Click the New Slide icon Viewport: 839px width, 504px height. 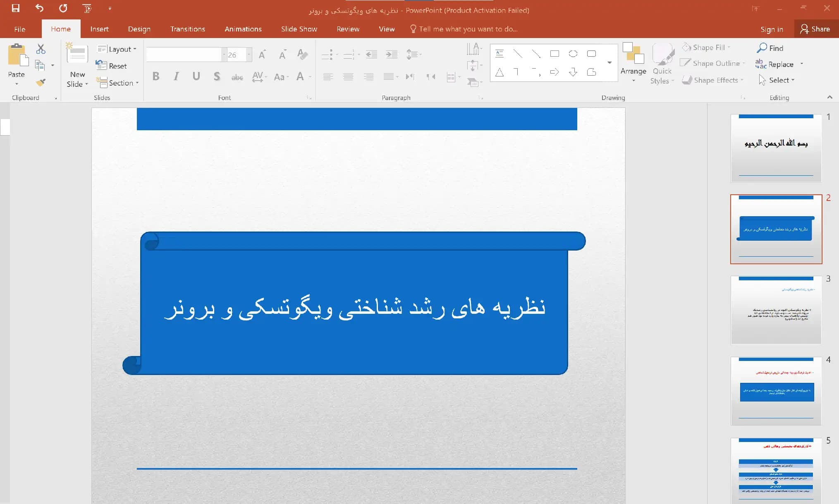pyautogui.click(x=77, y=53)
